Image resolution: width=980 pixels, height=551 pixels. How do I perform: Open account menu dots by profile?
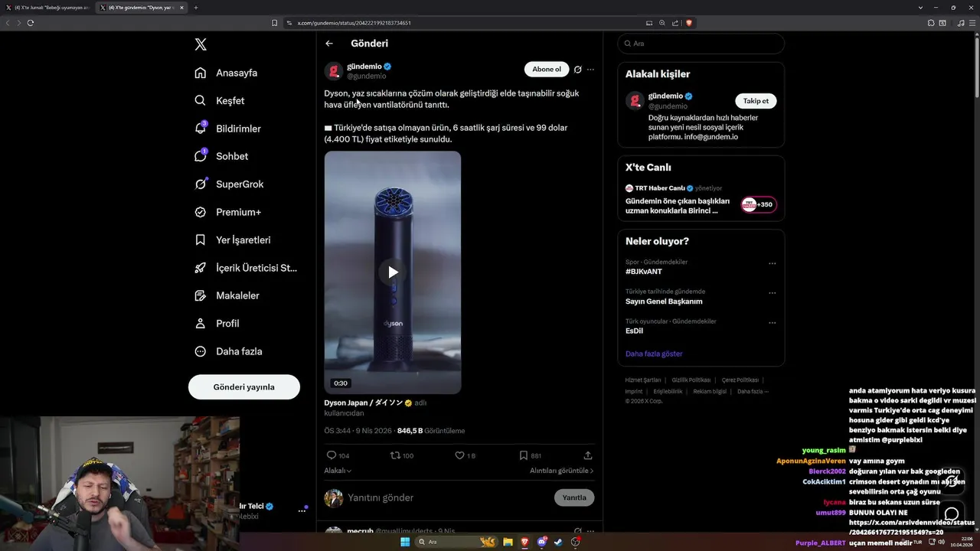[x=302, y=510]
